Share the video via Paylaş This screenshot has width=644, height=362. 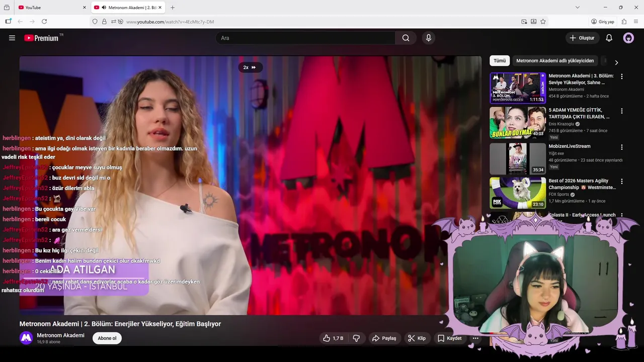[x=384, y=338]
